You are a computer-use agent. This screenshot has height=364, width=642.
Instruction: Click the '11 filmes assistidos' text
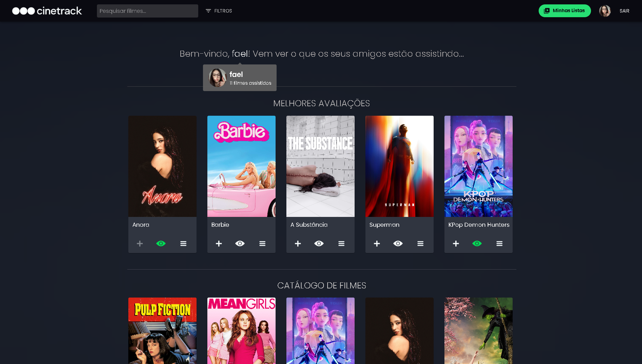[x=251, y=83]
